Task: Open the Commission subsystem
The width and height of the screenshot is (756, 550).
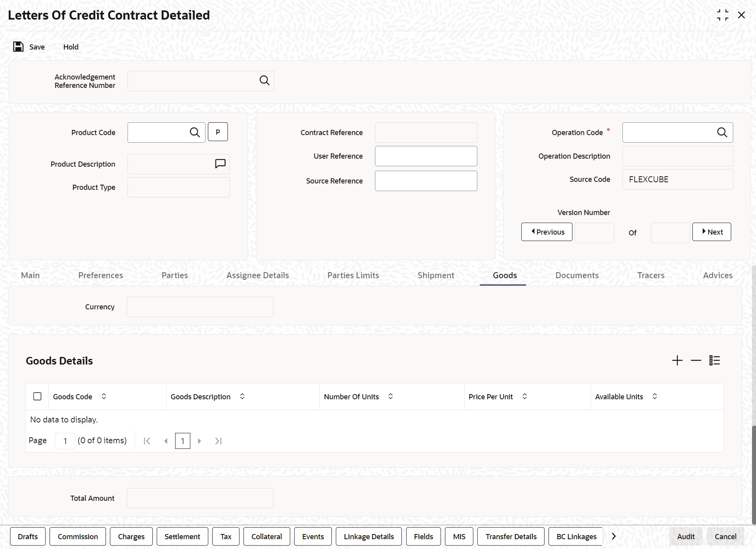Action: point(78,536)
